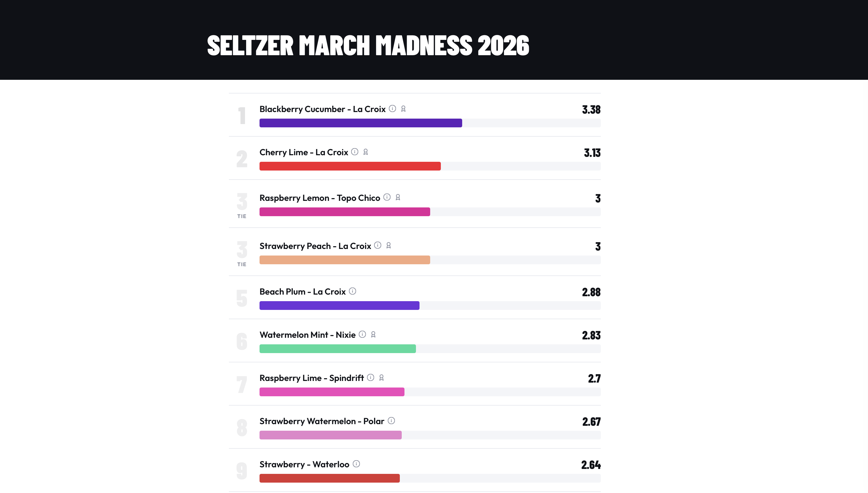Click ribbon icon next to Raspberry Lemon
The image size is (868, 493).
[x=398, y=197]
